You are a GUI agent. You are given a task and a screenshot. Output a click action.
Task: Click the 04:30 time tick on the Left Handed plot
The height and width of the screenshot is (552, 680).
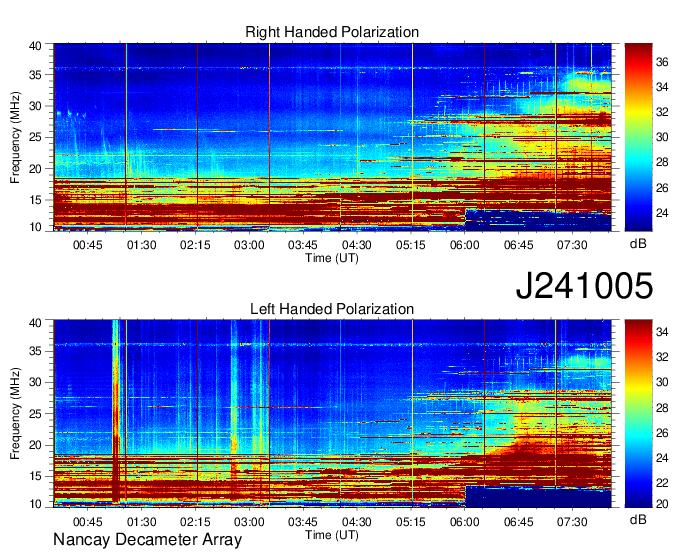click(357, 521)
